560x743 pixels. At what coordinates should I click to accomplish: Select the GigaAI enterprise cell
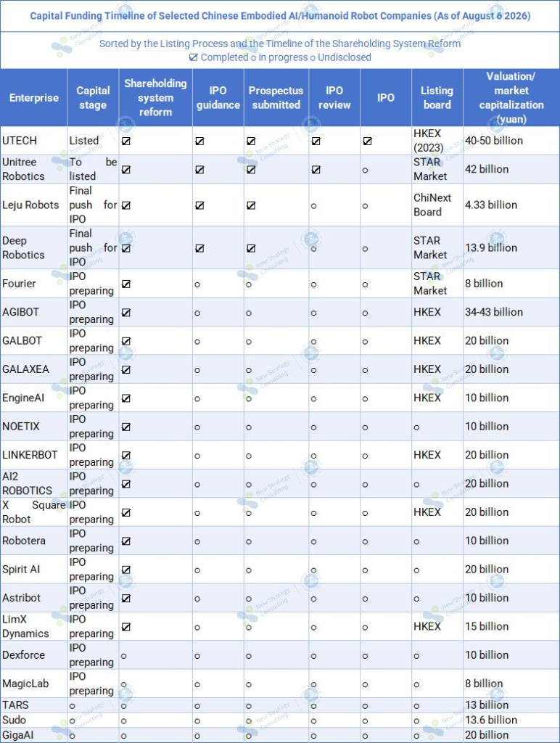coord(33,735)
